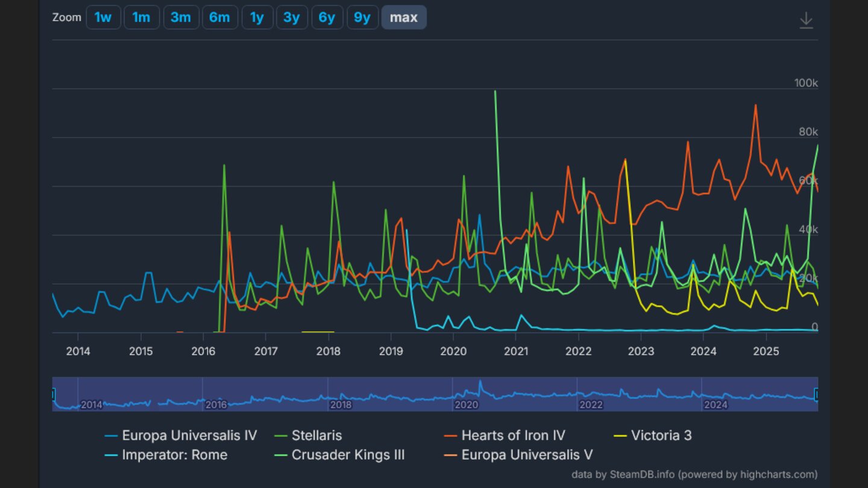Screen dimensions: 868x488
Task: Select the 1w zoom range
Action: click(103, 17)
